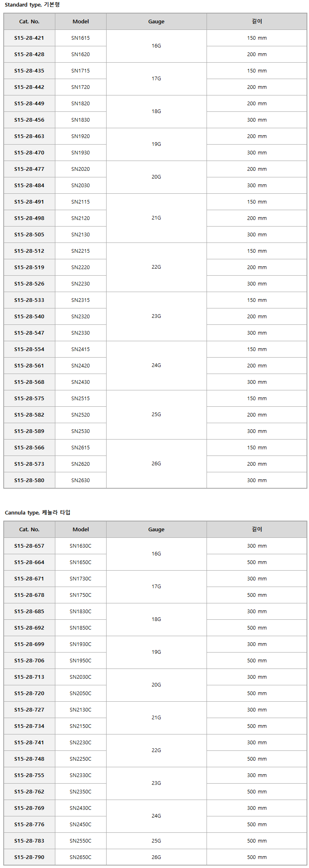Screen dimensions: 309x868
Task: Select the 23G gauge cell in Standard table
Action: (x=157, y=316)
